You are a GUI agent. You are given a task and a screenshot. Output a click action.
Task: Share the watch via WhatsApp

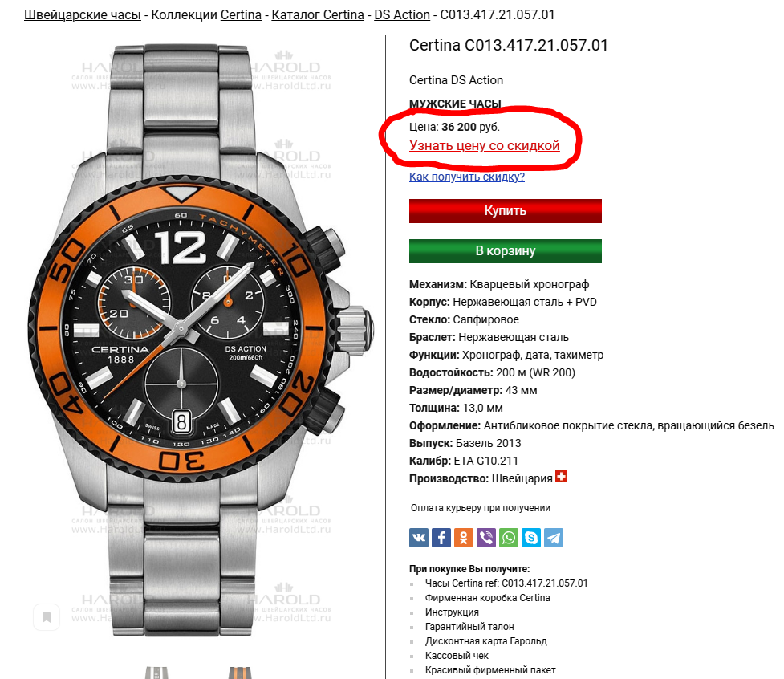(x=509, y=538)
